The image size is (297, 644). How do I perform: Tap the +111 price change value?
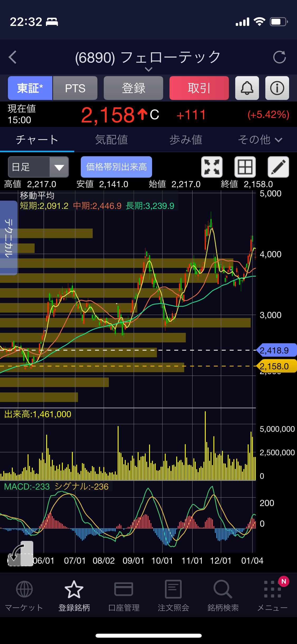click(x=191, y=115)
